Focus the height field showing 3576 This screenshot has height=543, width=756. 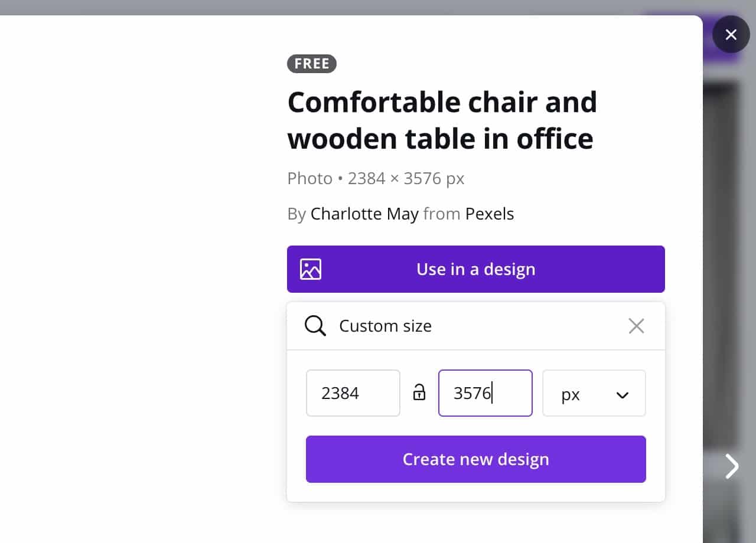tap(485, 393)
